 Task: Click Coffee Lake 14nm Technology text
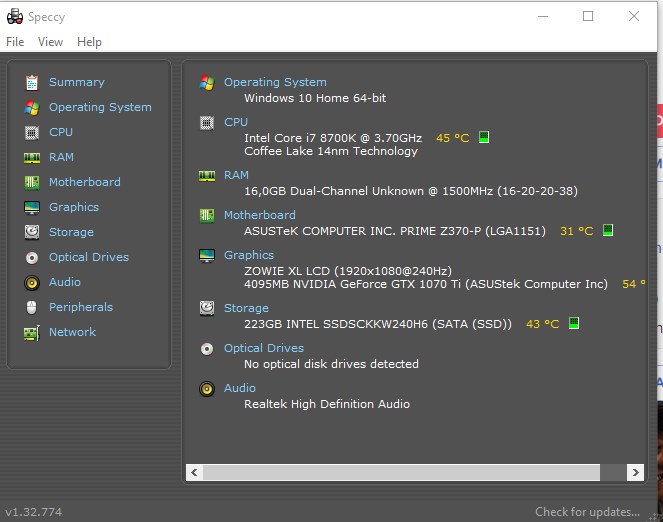click(331, 151)
